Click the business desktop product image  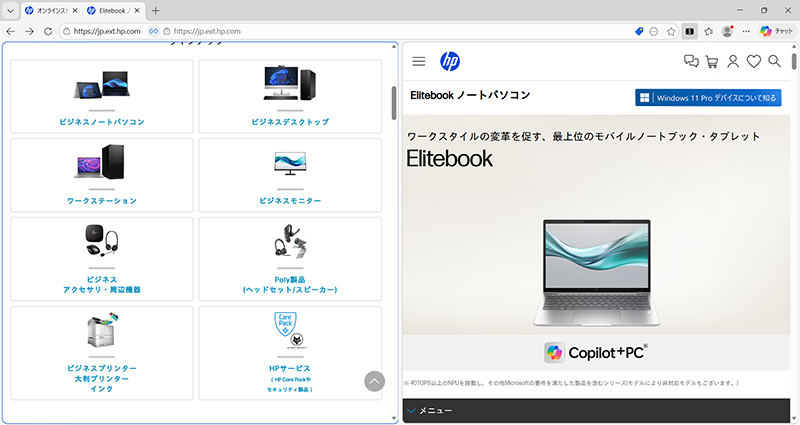click(290, 83)
